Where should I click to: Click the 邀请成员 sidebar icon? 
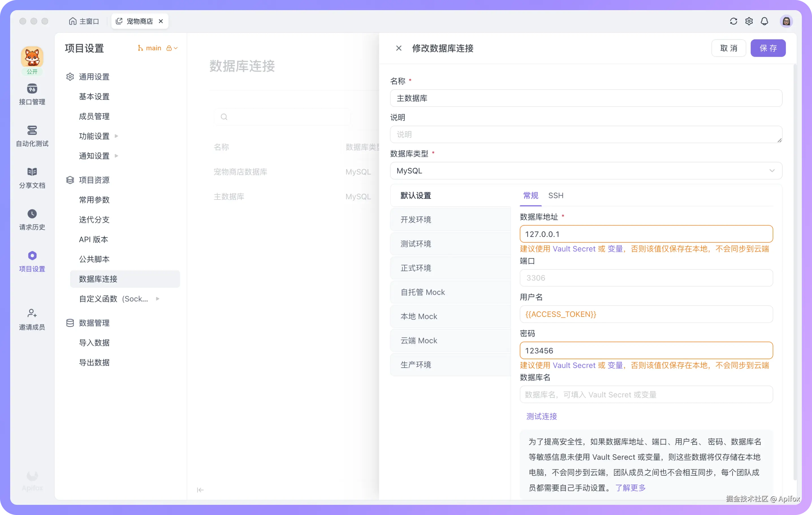[x=32, y=319]
